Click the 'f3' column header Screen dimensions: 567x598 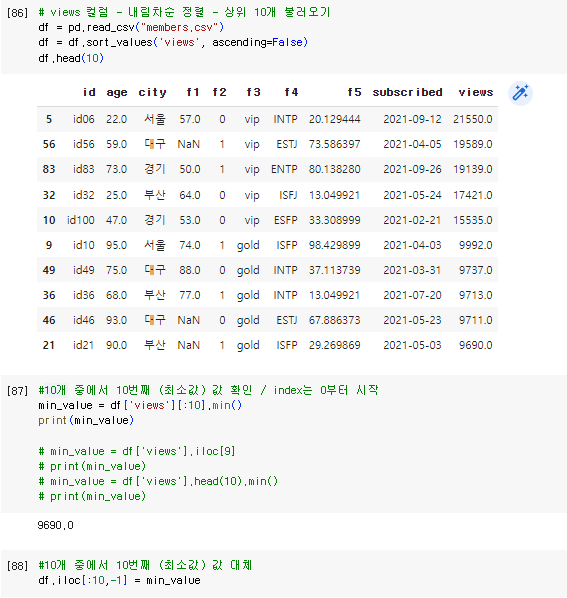pos(253,92)
